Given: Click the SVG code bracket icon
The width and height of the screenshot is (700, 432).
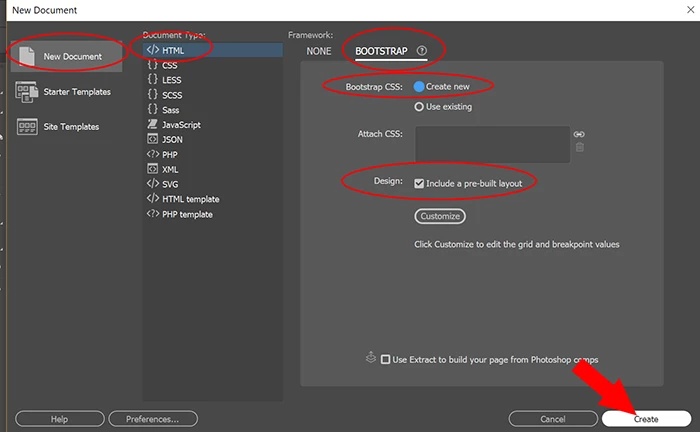Looking at the screenshot, I should pos(153,183).
